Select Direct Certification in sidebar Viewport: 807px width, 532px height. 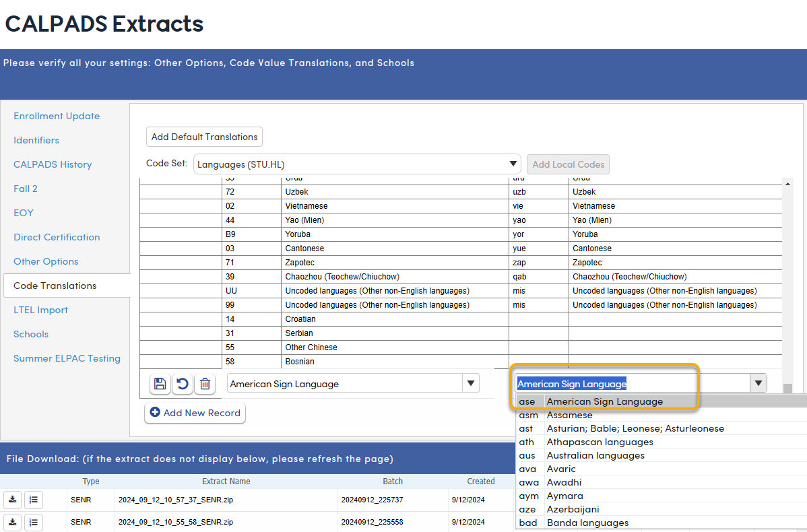pyautogui.click(x=57, y=236)
